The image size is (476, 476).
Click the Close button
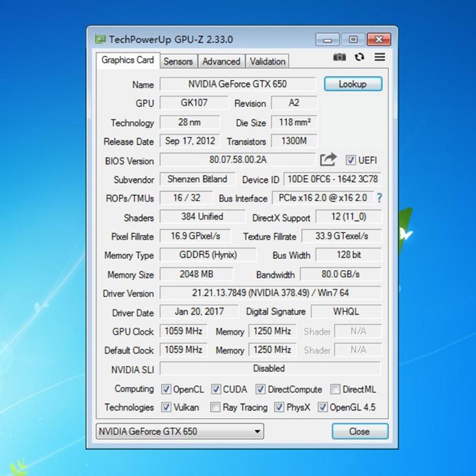point(359,431)
